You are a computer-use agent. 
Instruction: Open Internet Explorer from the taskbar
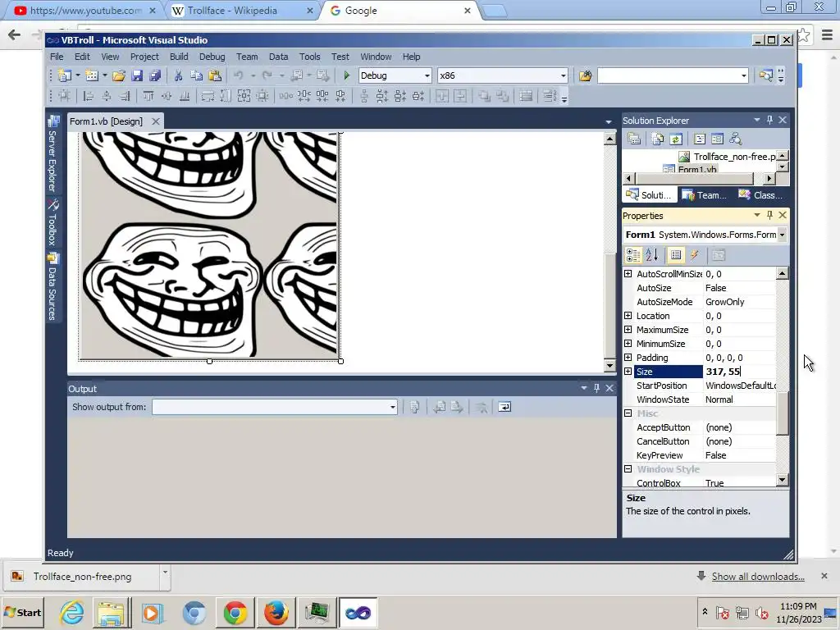[x=71, y=612]
